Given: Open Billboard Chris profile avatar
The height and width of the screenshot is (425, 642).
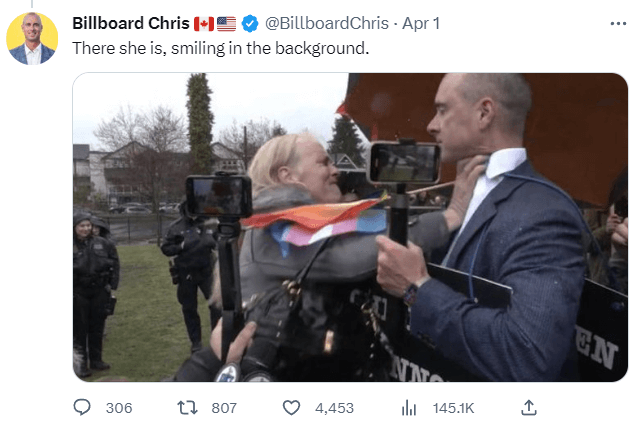Looking at the screenshot, I should pyautogui.click(x=32, y=38).
